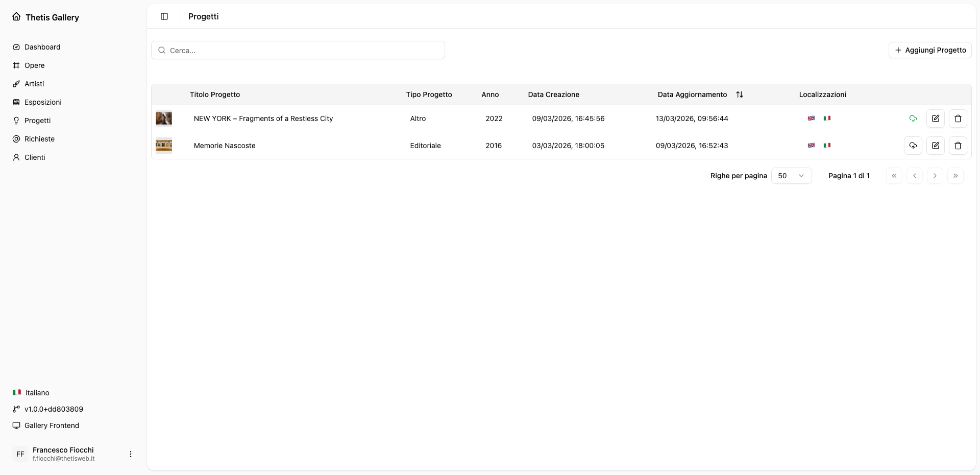Open the rows per page dropdown
This screenshot has height=475, width=980.
(x=791, y=176)
